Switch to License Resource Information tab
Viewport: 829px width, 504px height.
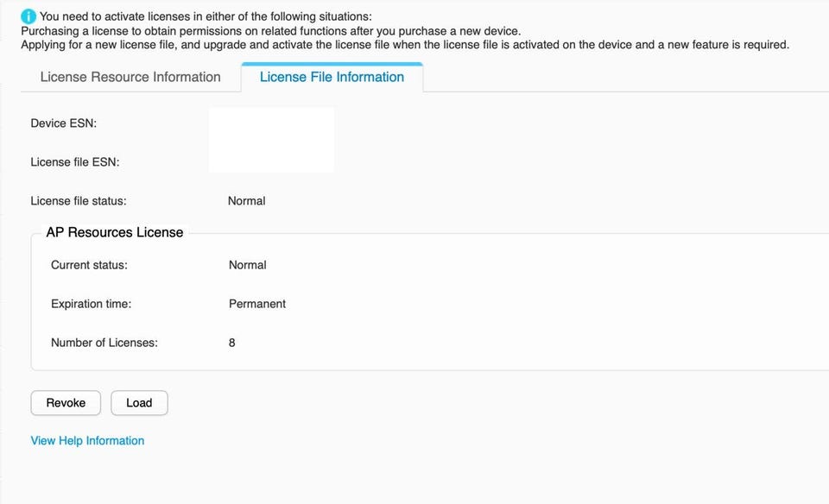[x=130, y=77]
